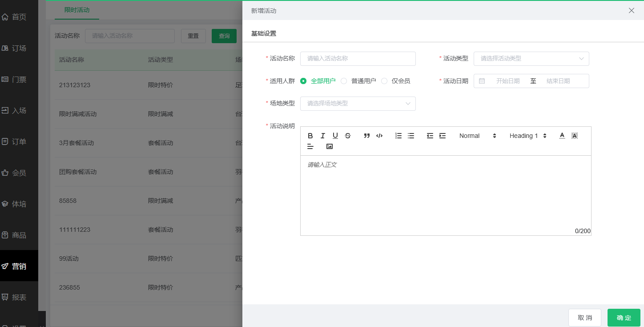This screenshot has width=644, height=327.
Task: Click the 确定 confirm button
Action: tap(624, 318)
